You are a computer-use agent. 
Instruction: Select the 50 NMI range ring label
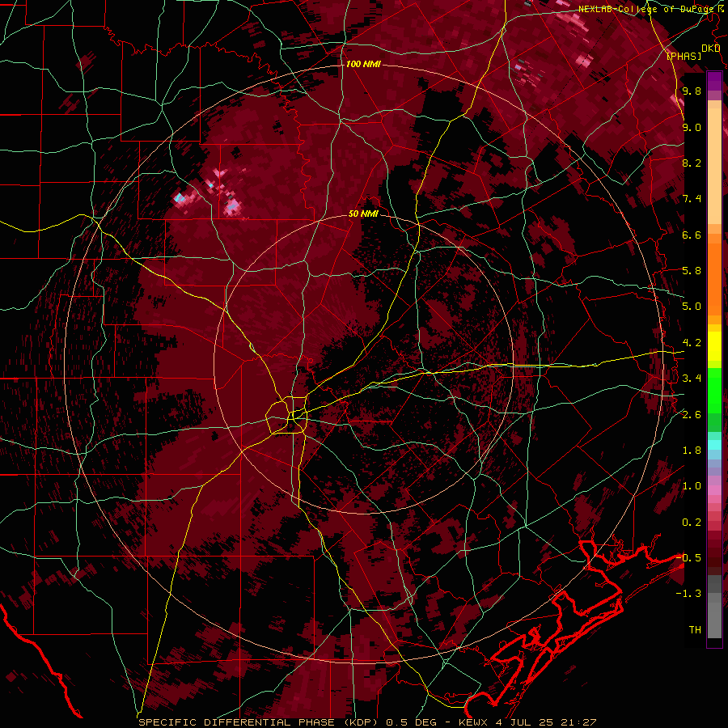click(363, 214)
